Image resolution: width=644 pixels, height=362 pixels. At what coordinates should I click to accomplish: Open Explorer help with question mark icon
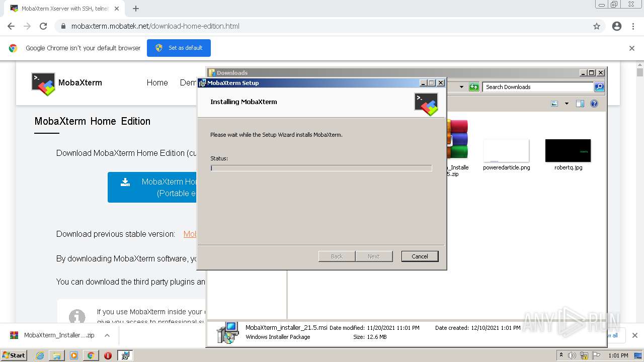[x=594, y=104]
